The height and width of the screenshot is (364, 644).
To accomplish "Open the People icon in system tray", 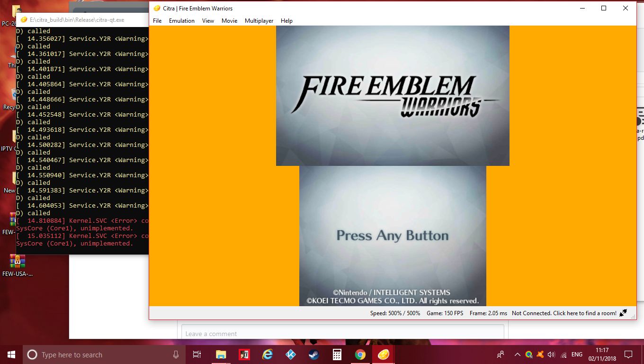I will [x=500, y=355].
